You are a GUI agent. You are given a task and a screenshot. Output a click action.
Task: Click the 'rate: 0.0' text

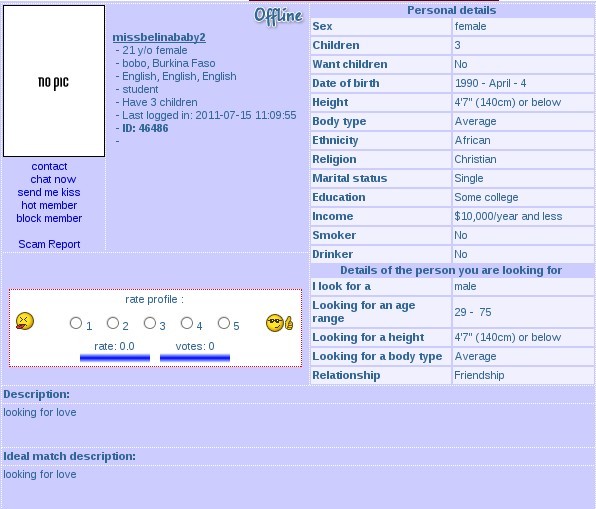point(114,346)
